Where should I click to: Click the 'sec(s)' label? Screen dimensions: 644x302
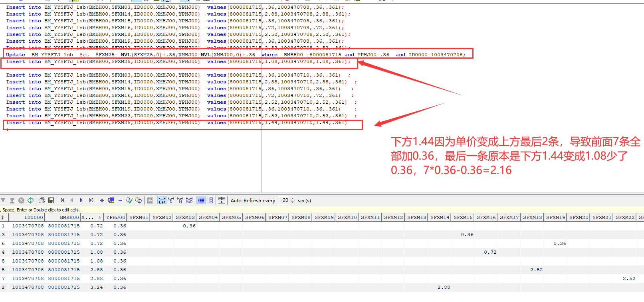pyautogui.click(x=304, y=200)
